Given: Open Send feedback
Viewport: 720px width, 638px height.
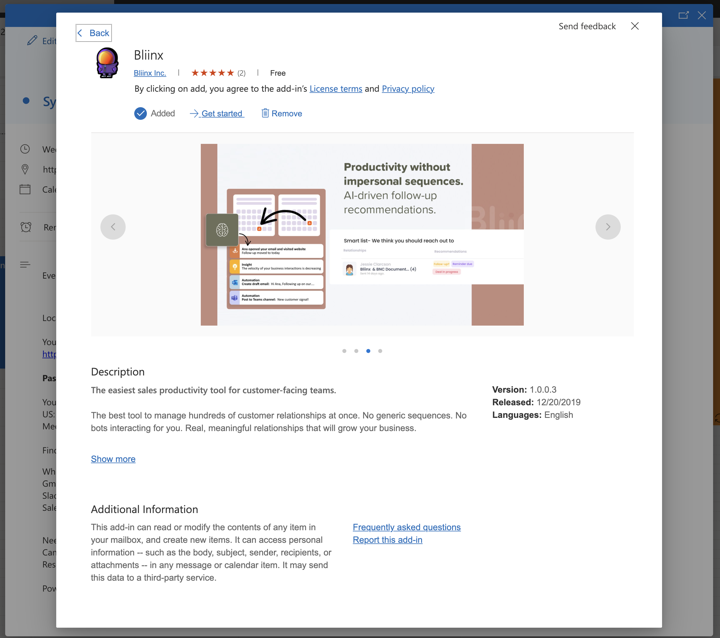Looking at the screenshot, I should tap(587, 26).
